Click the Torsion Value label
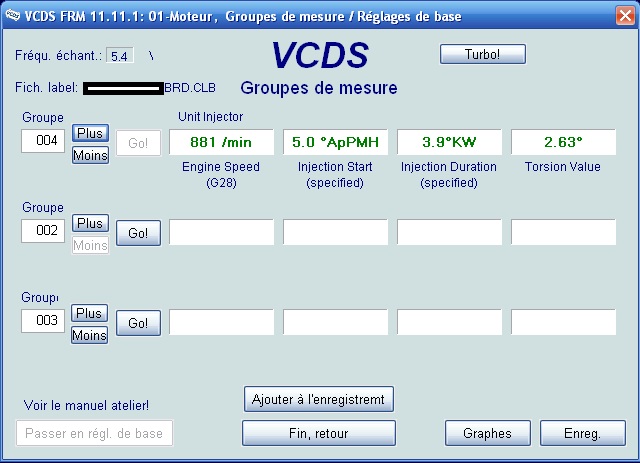 click(562, 167)
